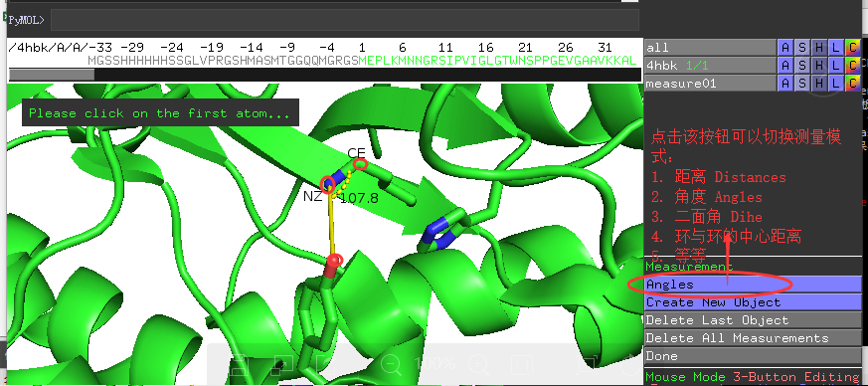The image size is (868, 386).
Task: Open Color menu for 4hbk object
Action: (853, 66)
